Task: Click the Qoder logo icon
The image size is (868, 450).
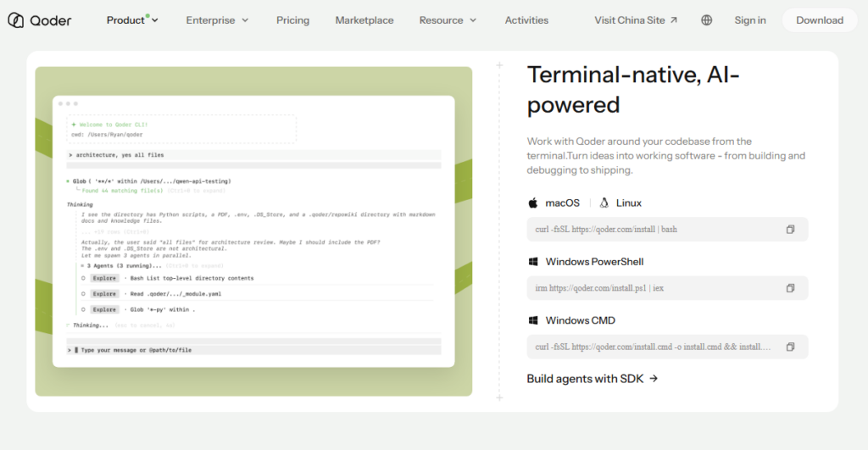Action: 15,20
